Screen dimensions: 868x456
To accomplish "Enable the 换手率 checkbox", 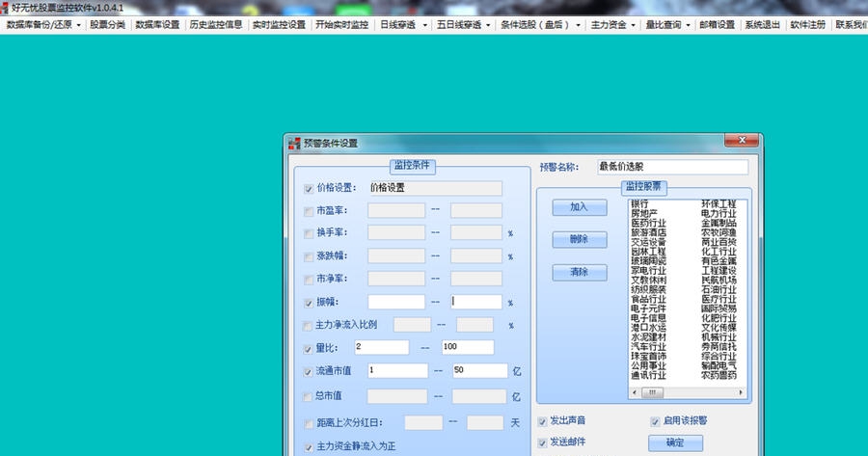I will coord(309,234).
